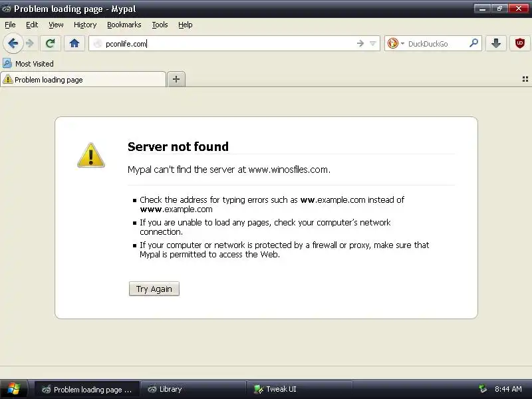The width and height of the screenshot is (532, 399).
Task: Open the History menu
Action: coord(85,25)
